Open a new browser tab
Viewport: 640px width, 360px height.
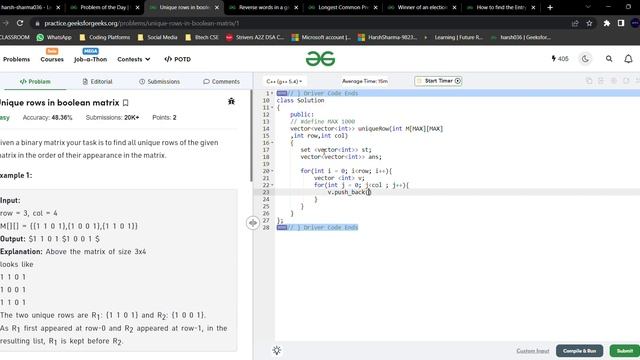(550, 7)
